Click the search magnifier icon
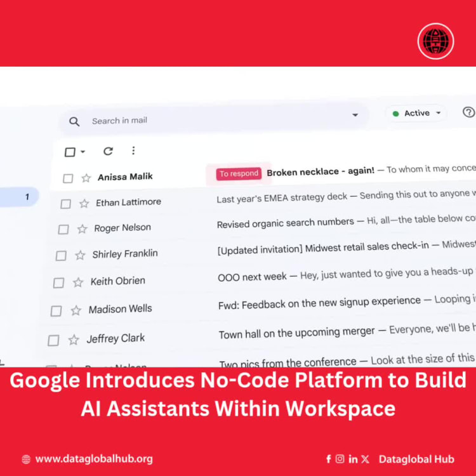This screenshot has height=476, width=476. tap(74, 122)
